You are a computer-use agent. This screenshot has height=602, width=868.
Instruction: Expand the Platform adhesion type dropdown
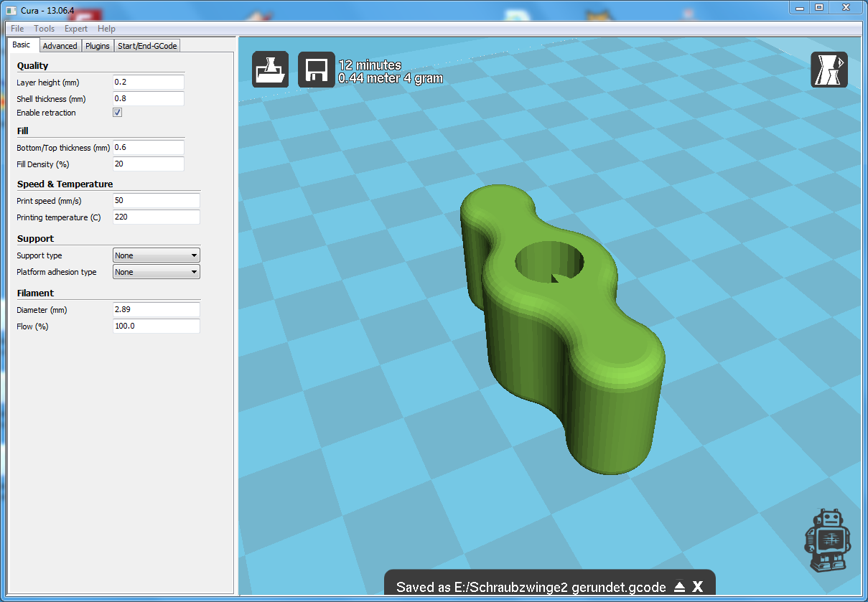point(157,272)
